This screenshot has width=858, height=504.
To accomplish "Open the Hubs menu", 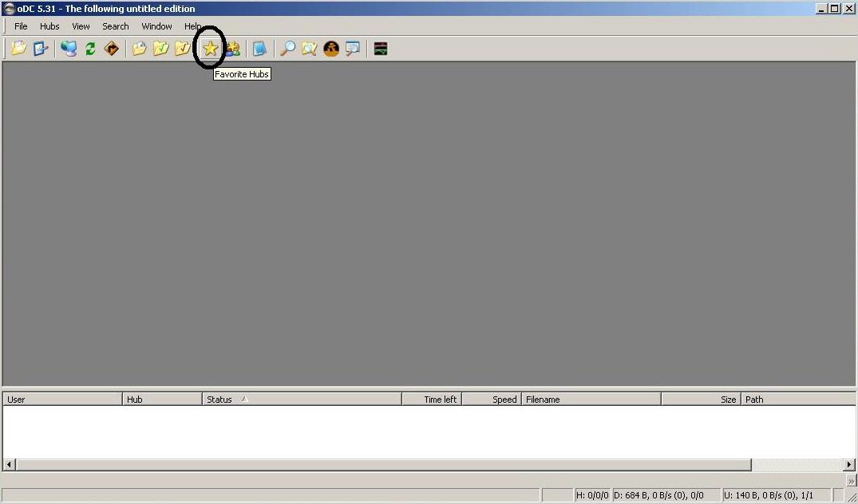I will click(49, 26).
